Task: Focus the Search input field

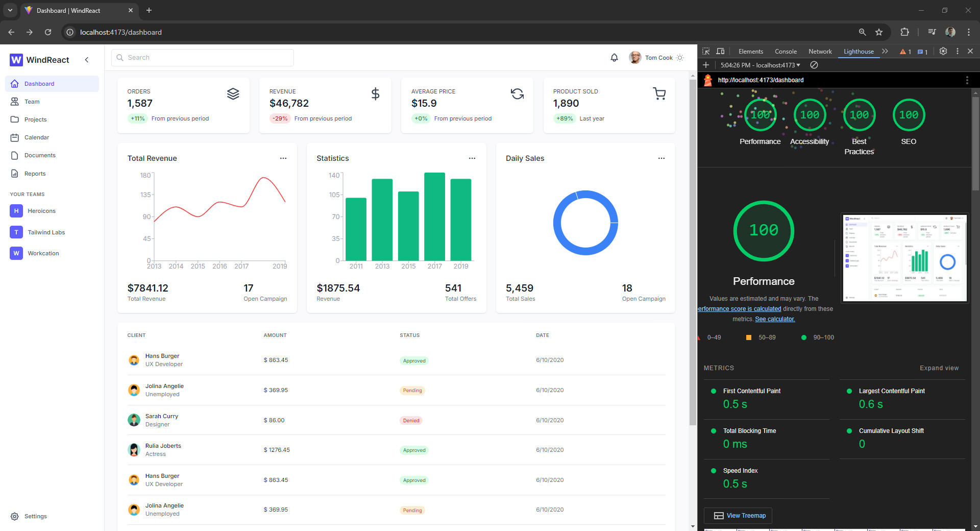Action: point(203,58)
